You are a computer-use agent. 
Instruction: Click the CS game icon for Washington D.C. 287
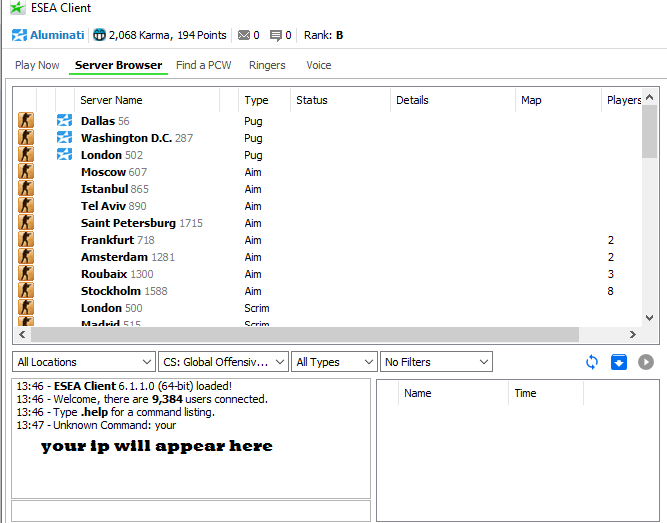[x=26, y=137]
